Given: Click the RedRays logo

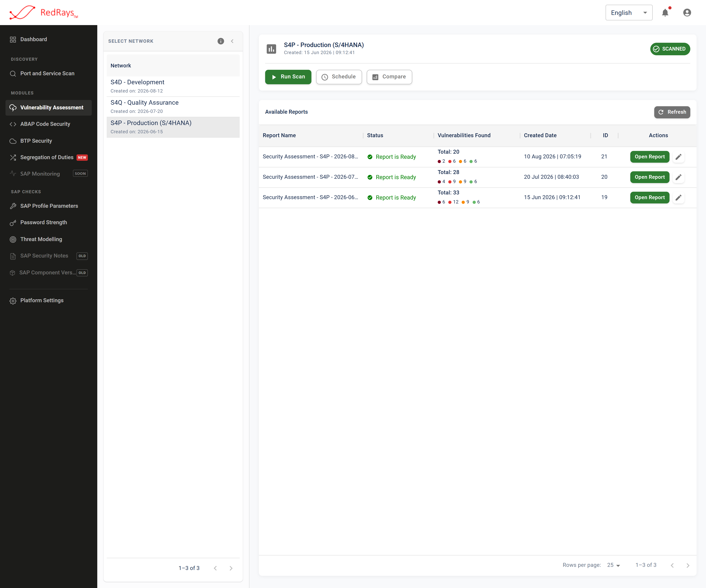Looking at the screenshot, I should point(44,12).
